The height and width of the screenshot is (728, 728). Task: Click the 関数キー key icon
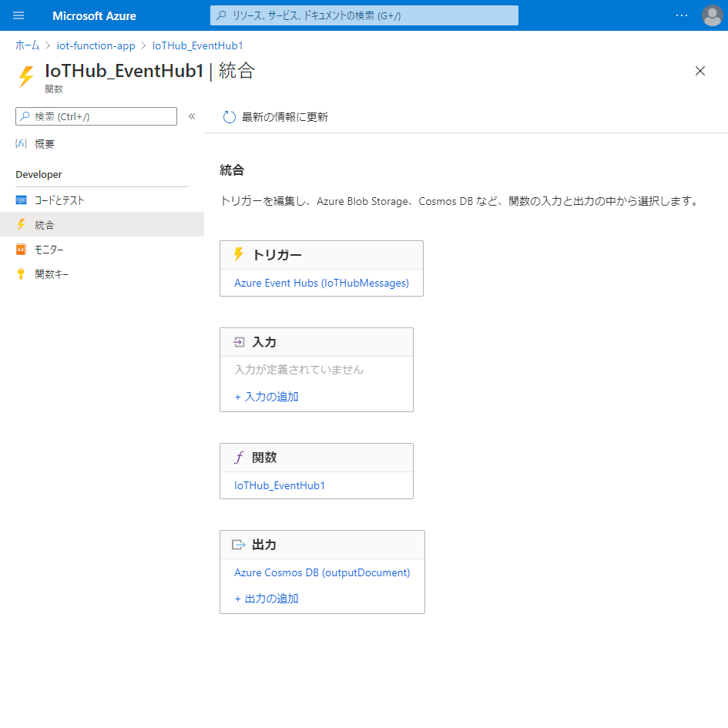coord(22,274)
